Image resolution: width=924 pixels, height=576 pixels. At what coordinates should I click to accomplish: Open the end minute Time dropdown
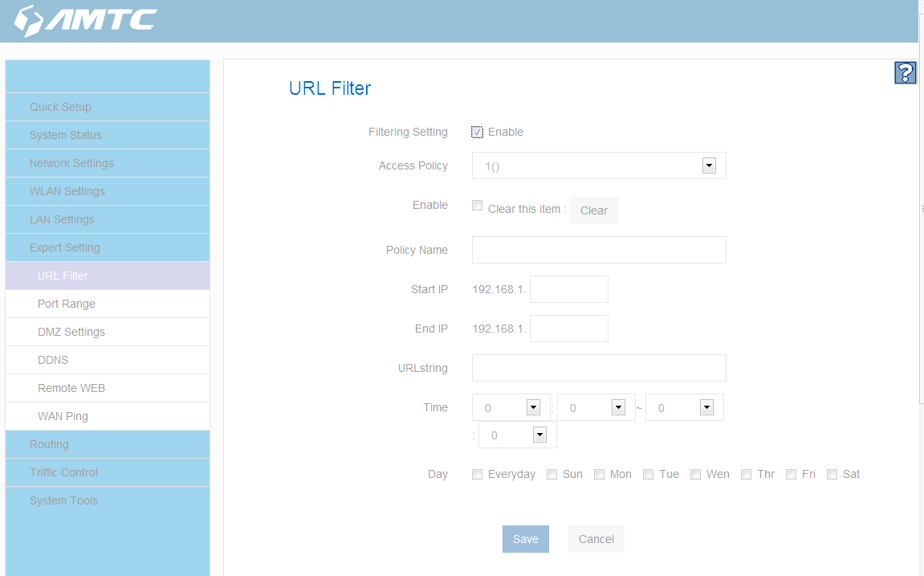(x=518, y=435)
